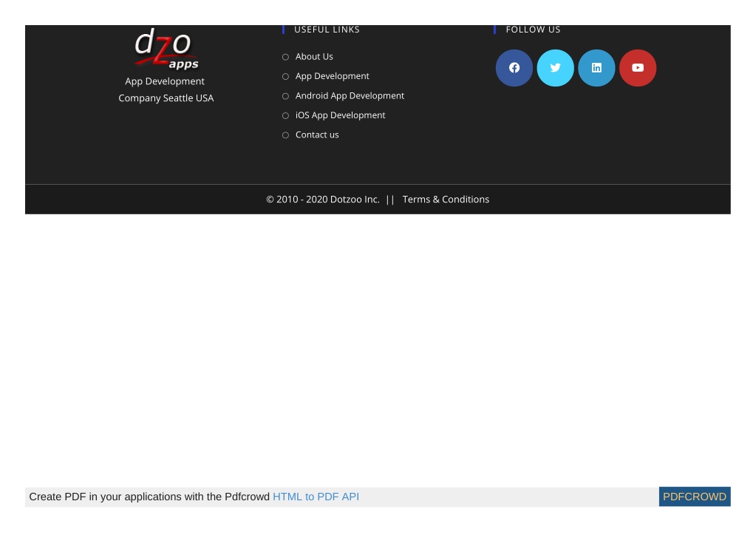Open the Facebook social icon

[x=514, y=68]
